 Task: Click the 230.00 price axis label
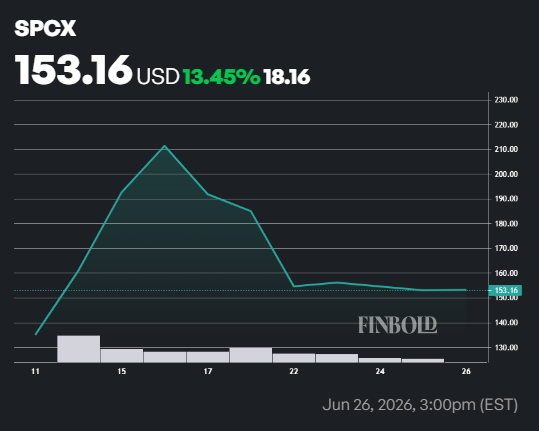click(x=506, y=100)
